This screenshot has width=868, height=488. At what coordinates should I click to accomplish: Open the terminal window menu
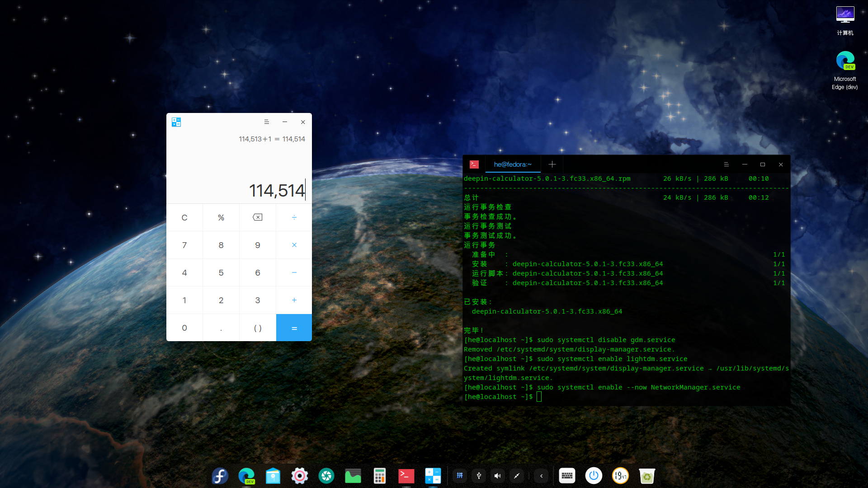click(726, 164)
